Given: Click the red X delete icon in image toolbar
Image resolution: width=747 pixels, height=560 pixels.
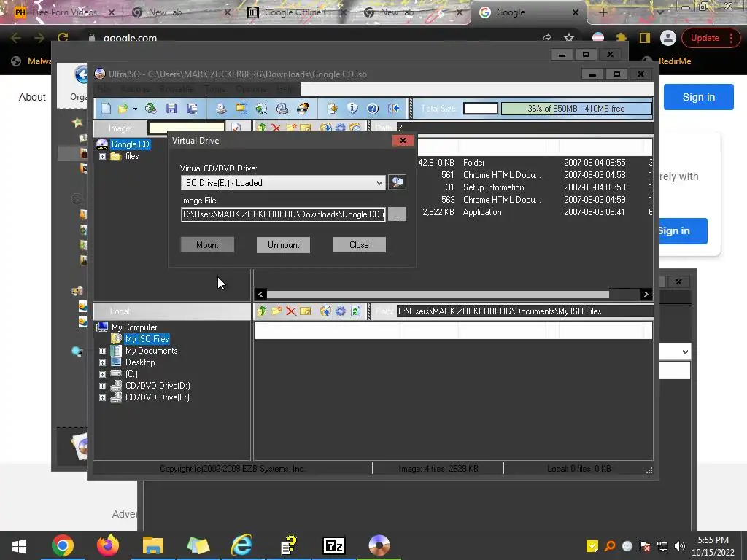Looking at the screenshot, I should click(276, 128).
